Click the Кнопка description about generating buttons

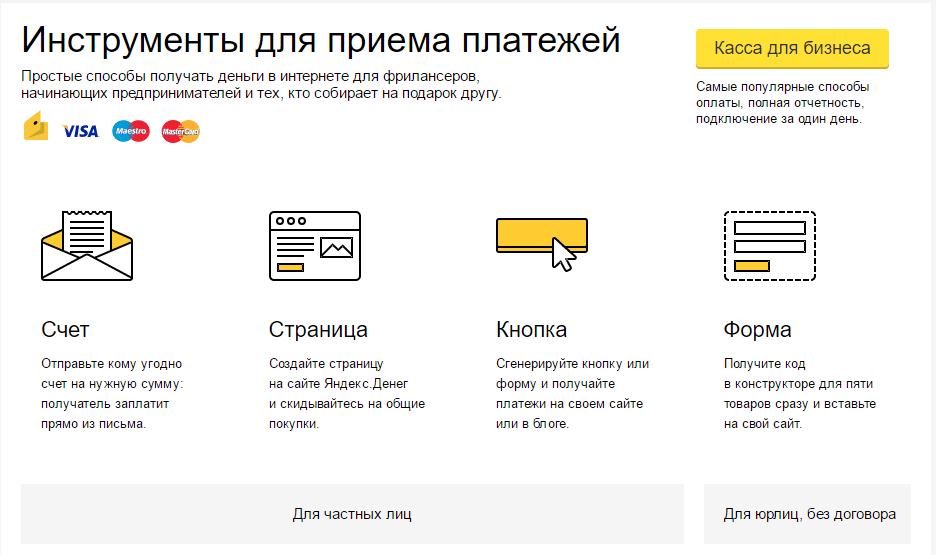pyautogui.click(x=572, y=393)
